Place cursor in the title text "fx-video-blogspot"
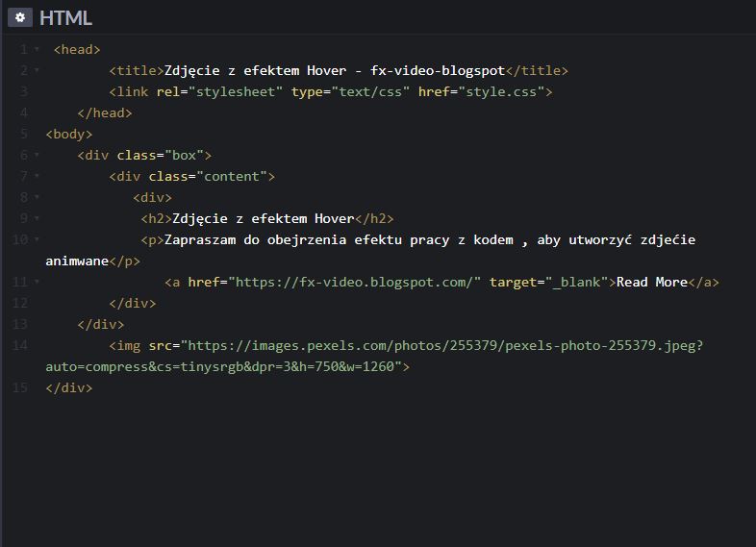Screen dimensions: 756x547 438,71
